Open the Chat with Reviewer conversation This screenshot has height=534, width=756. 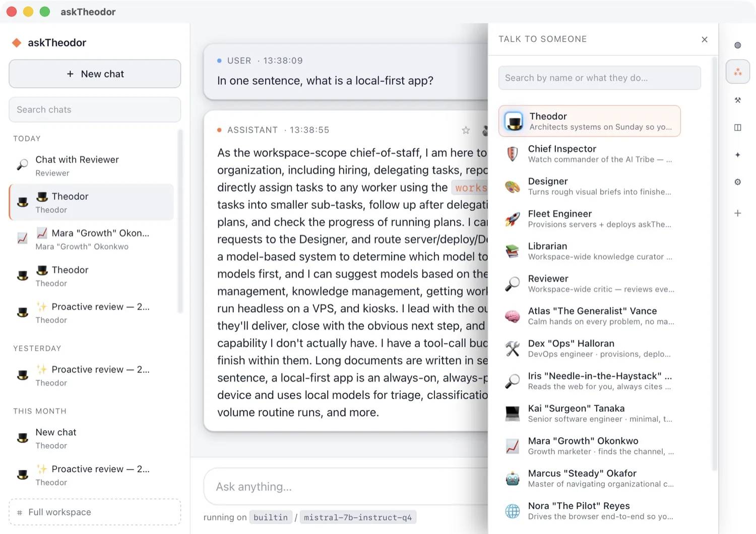coord(91,165)
